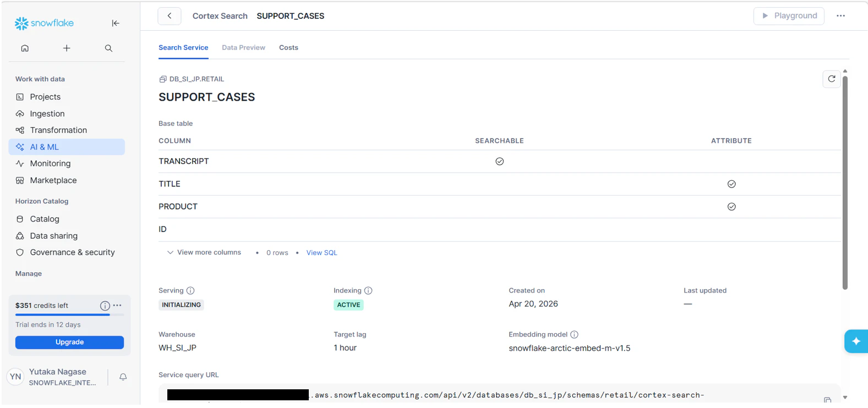
Task: Open Ingestion in the sidebar
Action: pos(67,114)
